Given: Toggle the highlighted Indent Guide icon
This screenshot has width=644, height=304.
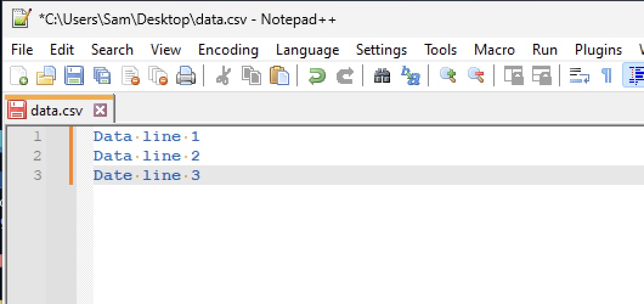Looking at the screenshot, I should (x=634, y=75).
